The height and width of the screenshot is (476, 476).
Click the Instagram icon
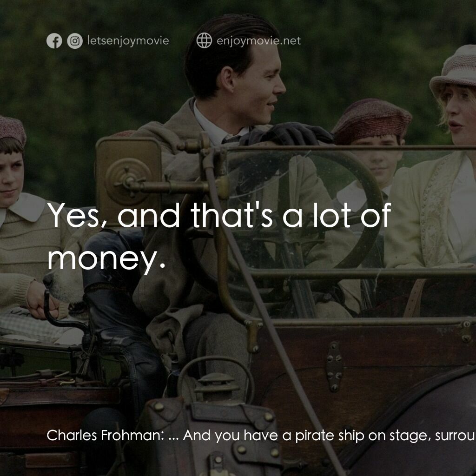[x=74, y=41]
